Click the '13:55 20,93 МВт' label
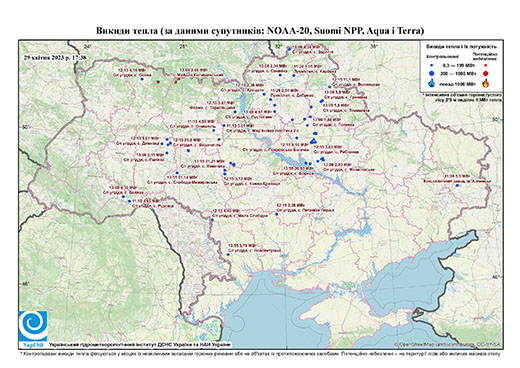The image size is (520, 368). click(298, 168)
